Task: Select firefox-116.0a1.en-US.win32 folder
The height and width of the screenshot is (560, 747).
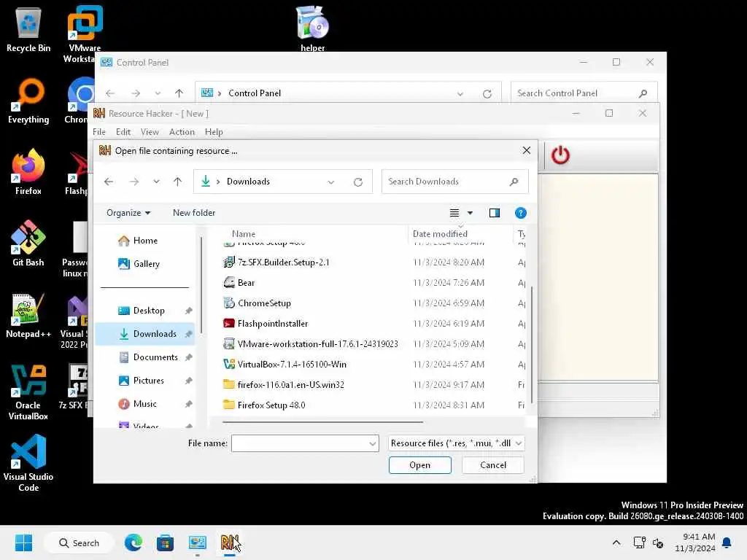Action: 284,385
